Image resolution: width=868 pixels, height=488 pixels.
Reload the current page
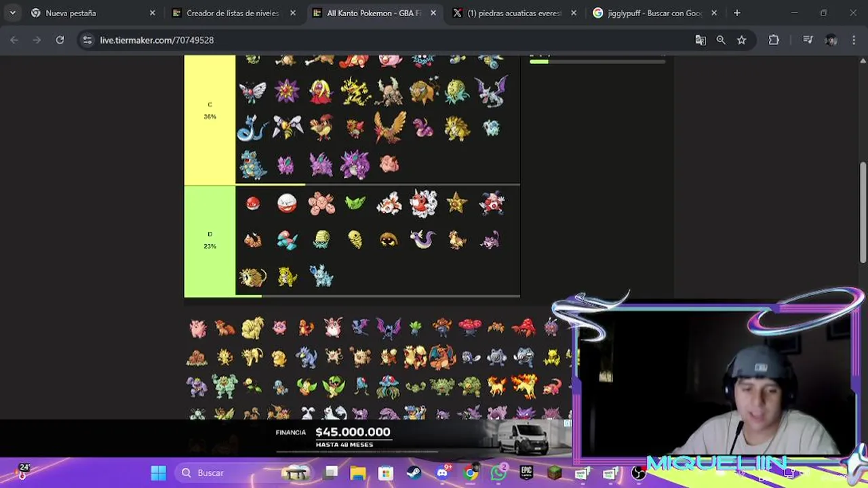tap(60, 40)
